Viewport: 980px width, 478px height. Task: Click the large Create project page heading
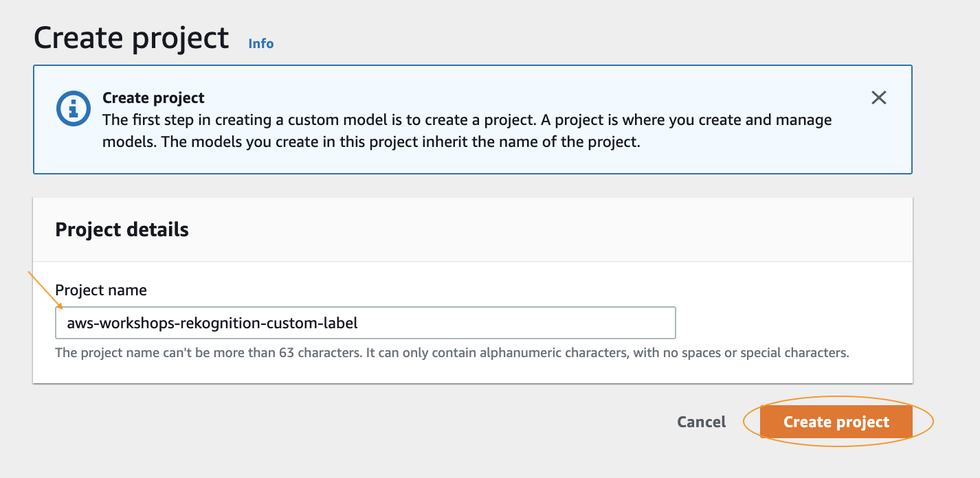[131, 38]
